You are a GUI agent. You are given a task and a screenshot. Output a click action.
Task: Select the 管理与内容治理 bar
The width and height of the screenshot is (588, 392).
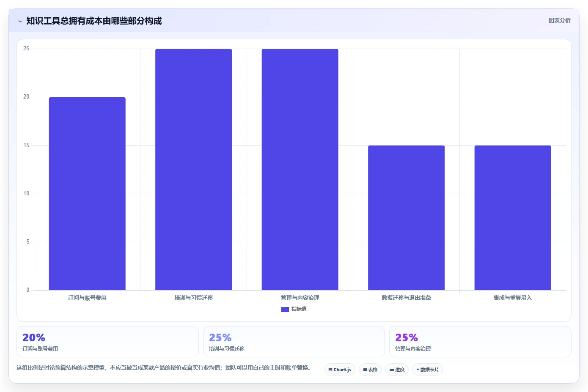(300, 170)
